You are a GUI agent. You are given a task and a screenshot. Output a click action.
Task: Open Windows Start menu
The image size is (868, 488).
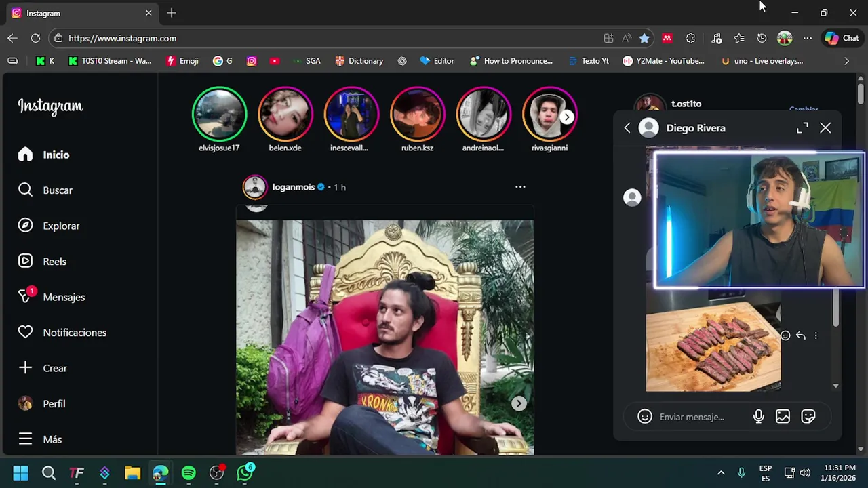[20, 472]
